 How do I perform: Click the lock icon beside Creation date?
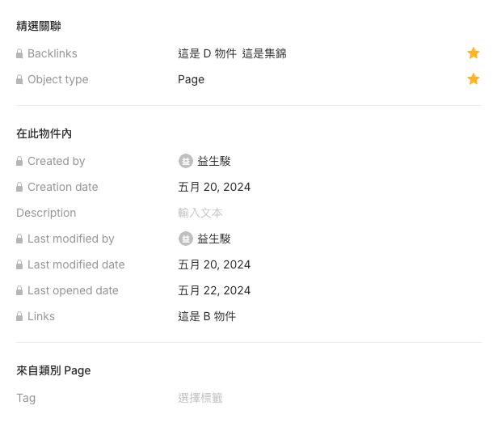click(19, 187)
